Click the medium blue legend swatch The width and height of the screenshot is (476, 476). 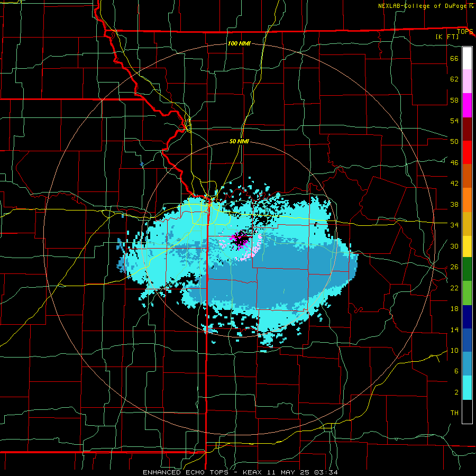(467, 340)
